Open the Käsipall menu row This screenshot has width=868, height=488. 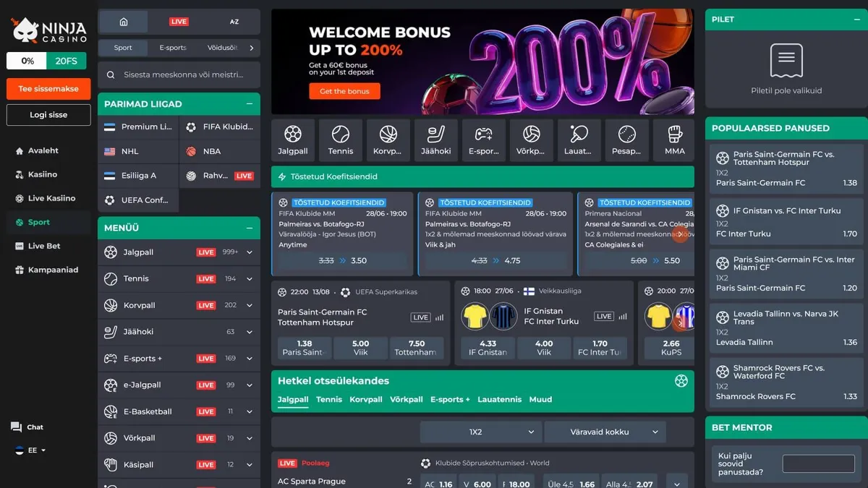tap(179, 464)
